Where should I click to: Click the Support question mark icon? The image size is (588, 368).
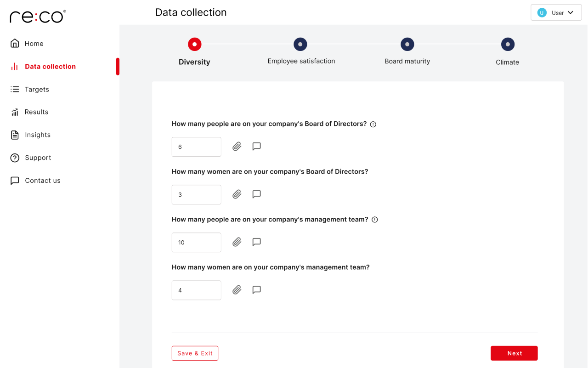click(15, 158)
